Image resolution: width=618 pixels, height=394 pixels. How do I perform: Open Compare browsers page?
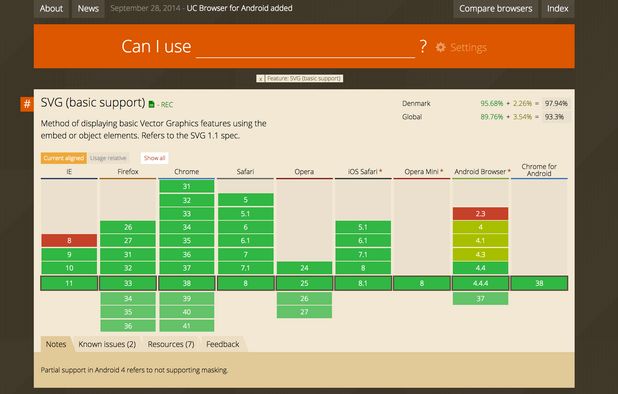495,8
